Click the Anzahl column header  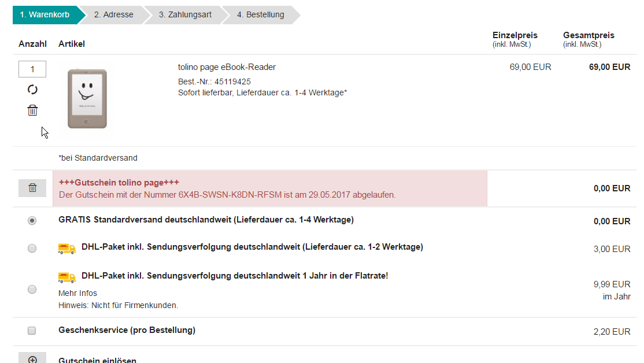pos(32,44)
